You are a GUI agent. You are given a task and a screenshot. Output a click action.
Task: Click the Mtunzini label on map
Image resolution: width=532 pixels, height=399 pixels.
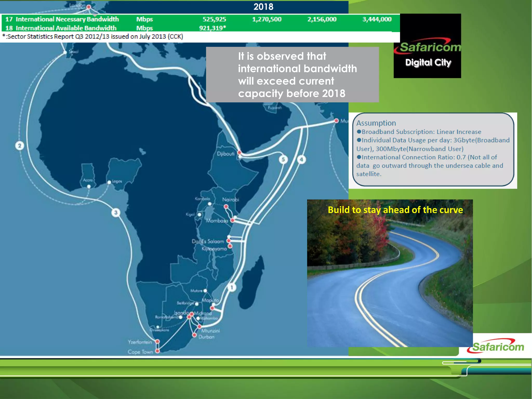[x=211, y=331]
